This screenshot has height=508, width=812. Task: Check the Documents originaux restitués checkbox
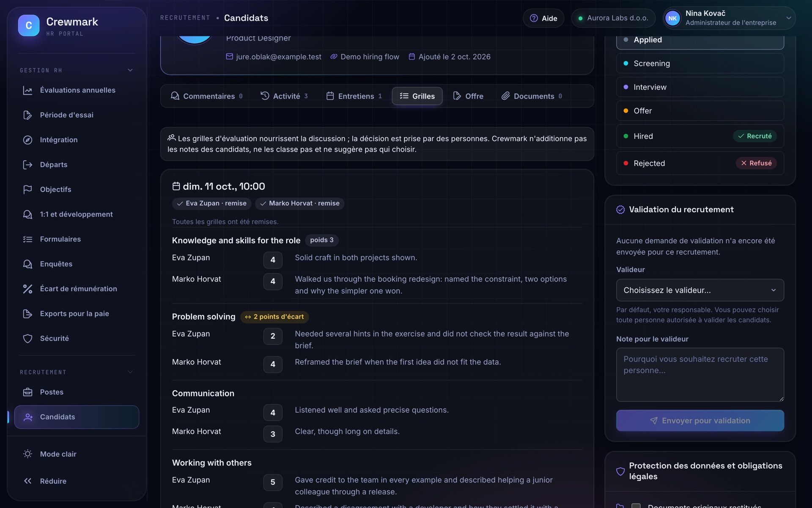tap(636, 506)
